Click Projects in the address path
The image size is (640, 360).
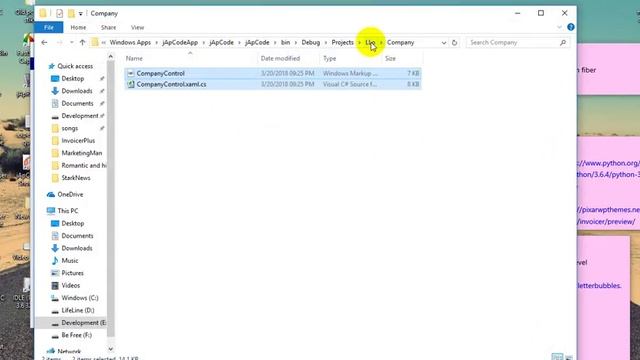pyautogui.click(x=342, y=42)
